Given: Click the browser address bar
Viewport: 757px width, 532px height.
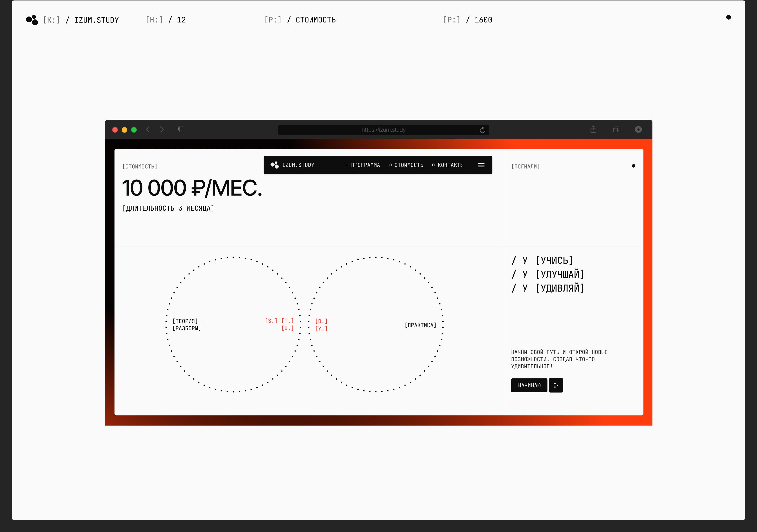Looking at the screenshot, I should (383, 130).
